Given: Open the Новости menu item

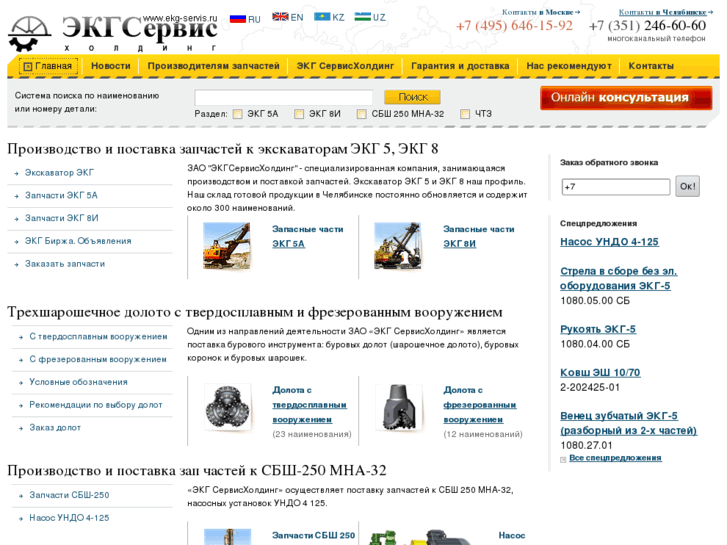Looking at the screenshot, I should [x=111, y=66].
